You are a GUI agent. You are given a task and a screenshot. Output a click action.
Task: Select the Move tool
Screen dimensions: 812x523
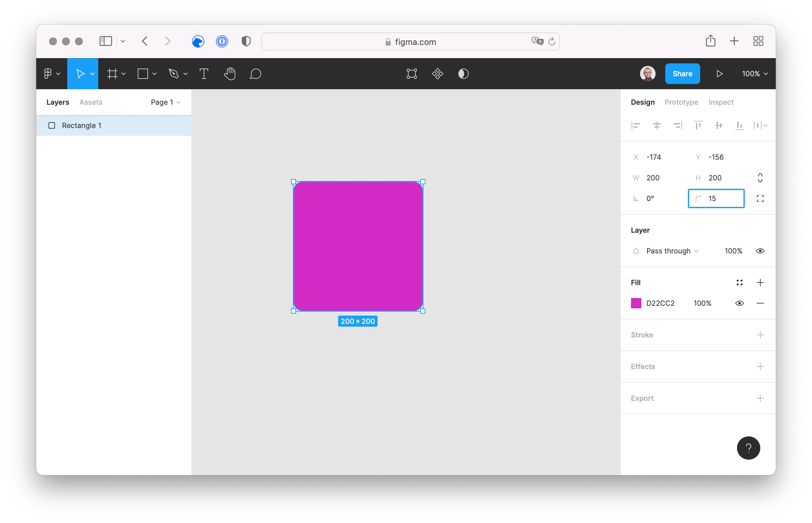pos(81,73)
